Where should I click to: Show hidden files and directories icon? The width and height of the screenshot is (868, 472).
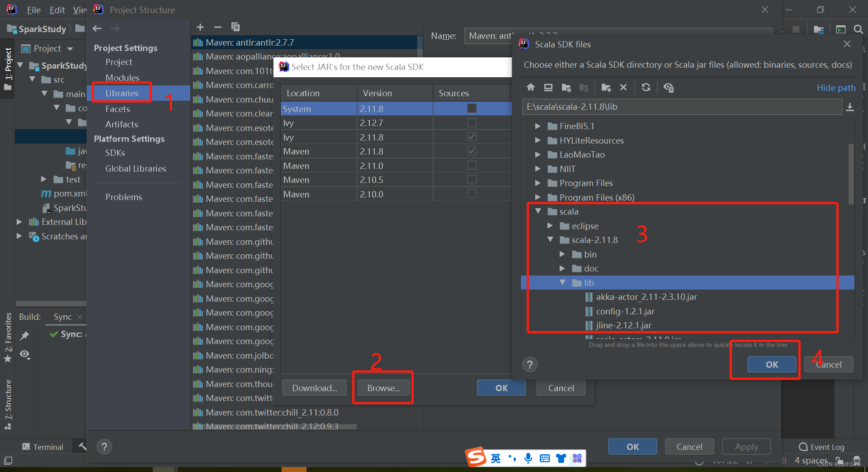click(x=669, y=87)
